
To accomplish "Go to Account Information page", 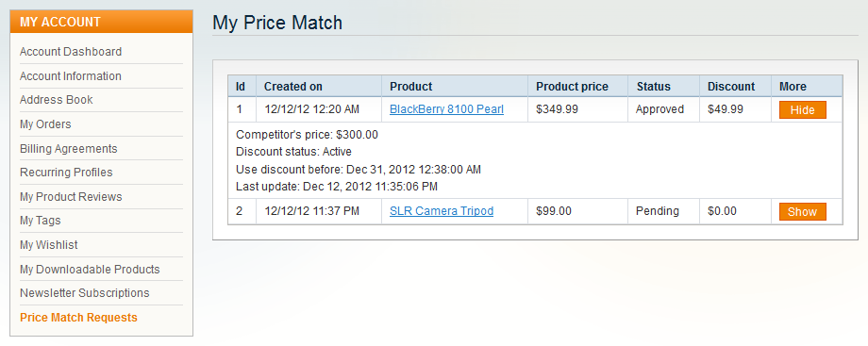I will click(x=71, y=75).
